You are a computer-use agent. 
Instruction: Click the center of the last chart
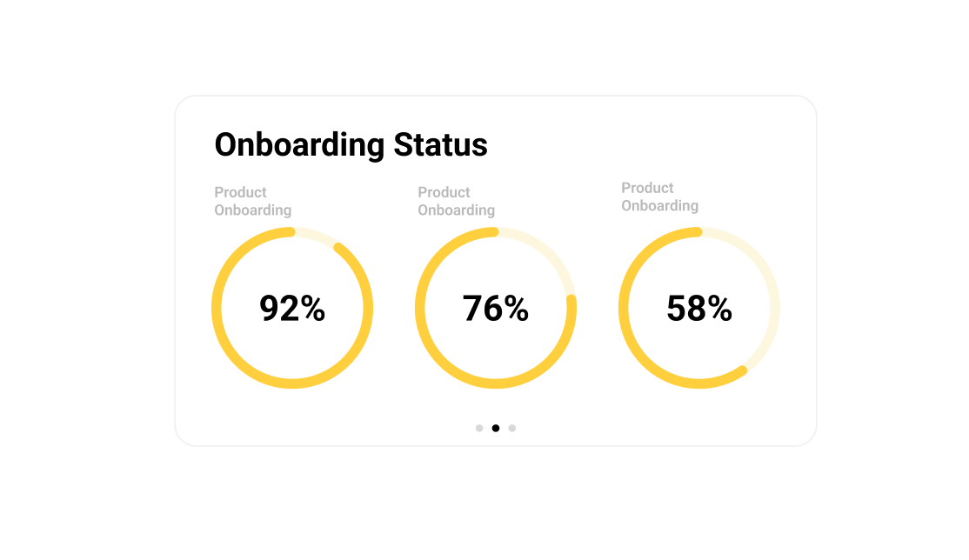click(699, 307)
